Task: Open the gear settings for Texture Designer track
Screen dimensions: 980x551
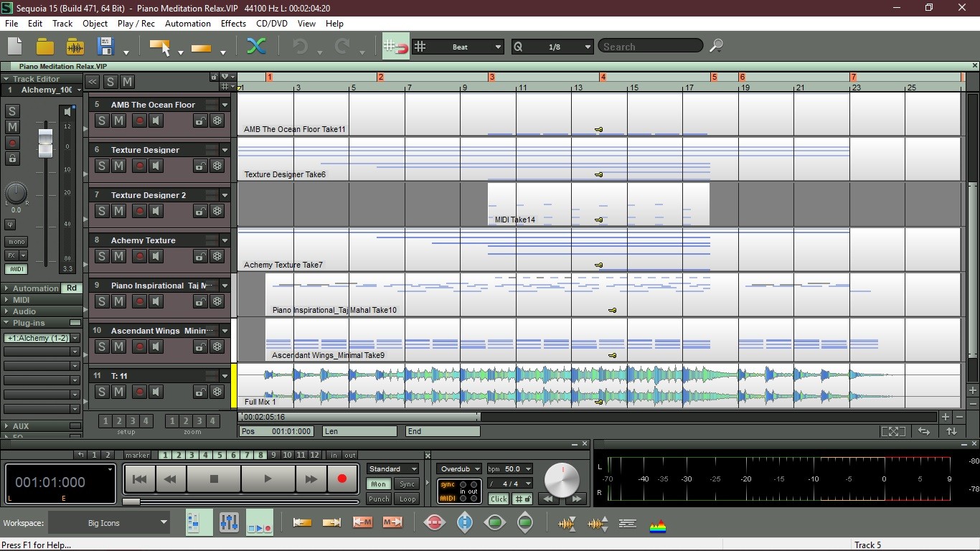Action: point(217,166)
